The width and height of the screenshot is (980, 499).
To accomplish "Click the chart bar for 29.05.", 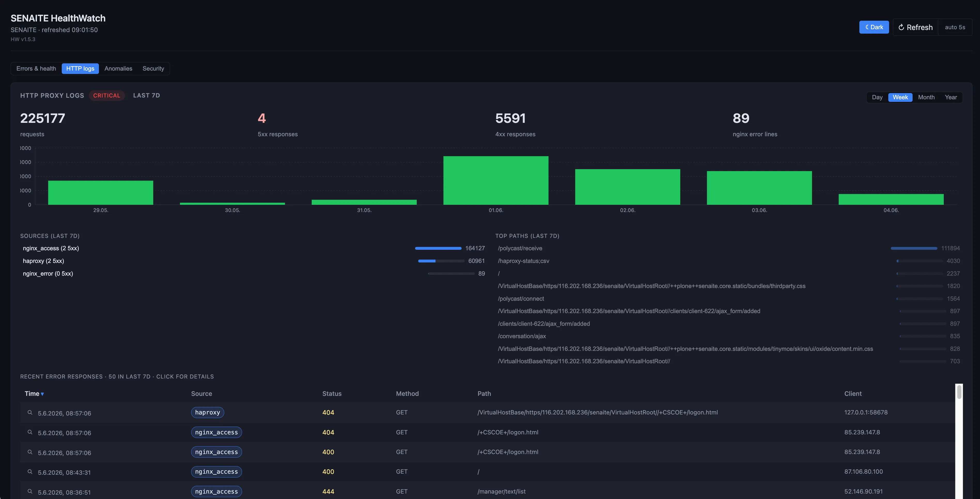I will 100,193.
